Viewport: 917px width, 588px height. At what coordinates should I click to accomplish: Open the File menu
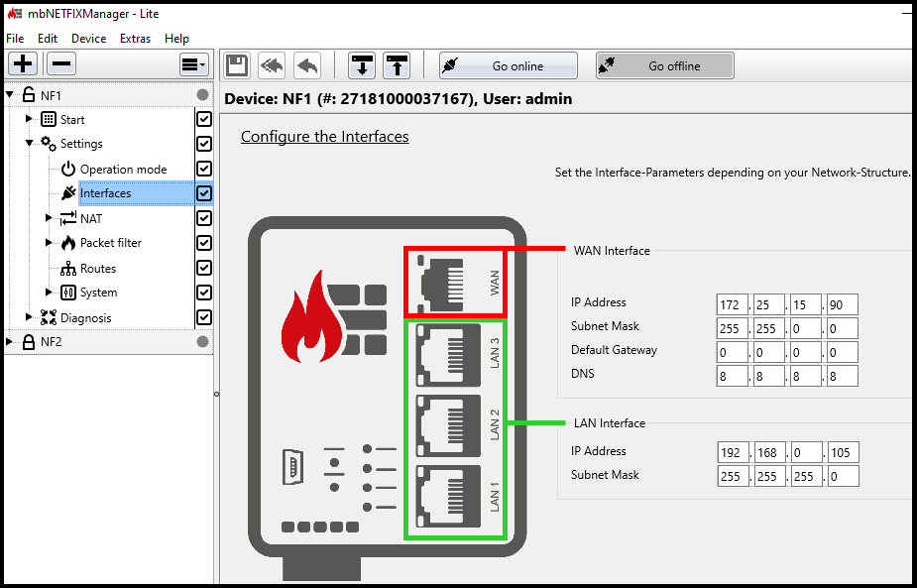coord(15,39)
